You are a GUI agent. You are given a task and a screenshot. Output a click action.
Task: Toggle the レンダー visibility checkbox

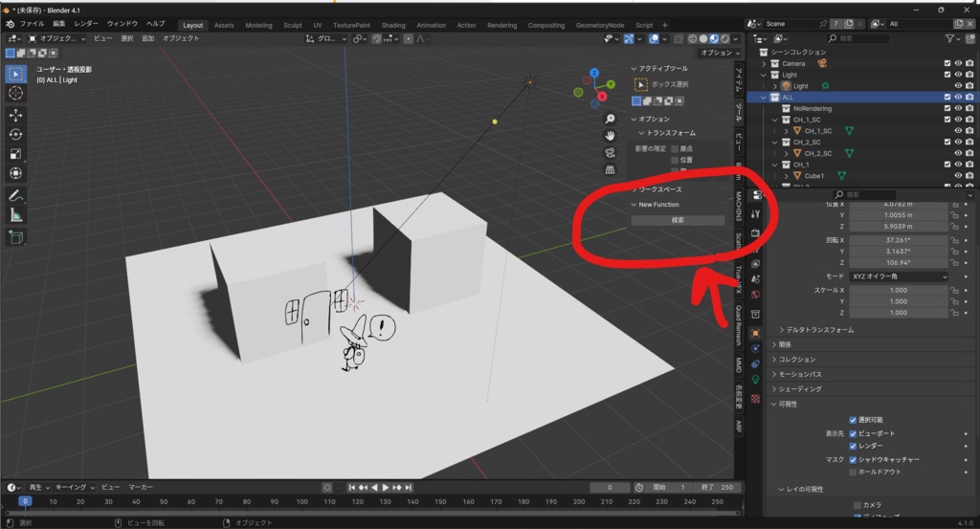(x=853, y=446)
